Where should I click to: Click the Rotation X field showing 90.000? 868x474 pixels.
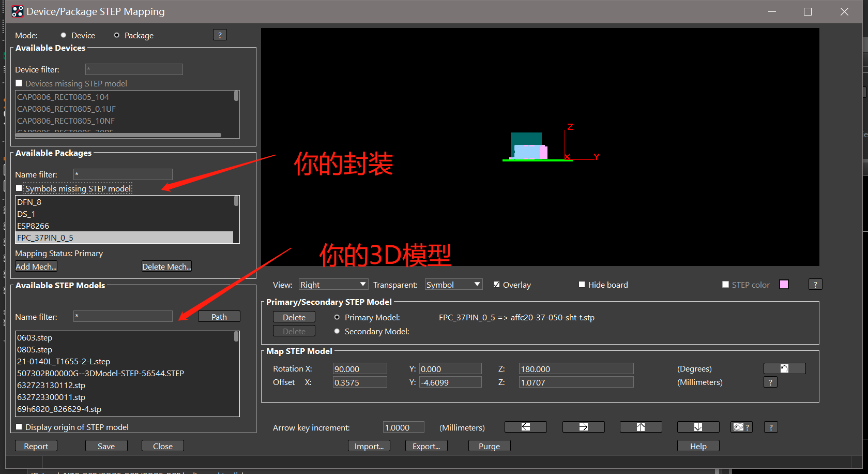click(360, 368)
